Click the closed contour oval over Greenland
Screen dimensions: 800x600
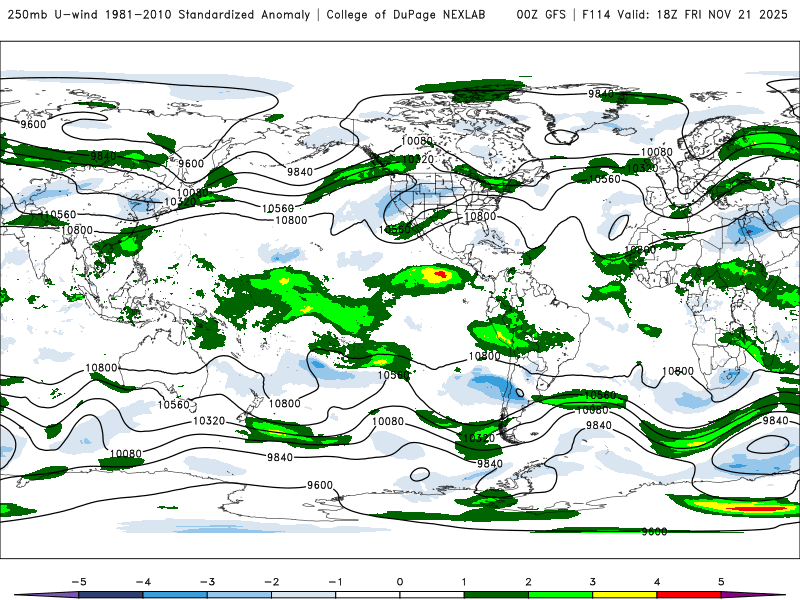click(x=561, y=137)
